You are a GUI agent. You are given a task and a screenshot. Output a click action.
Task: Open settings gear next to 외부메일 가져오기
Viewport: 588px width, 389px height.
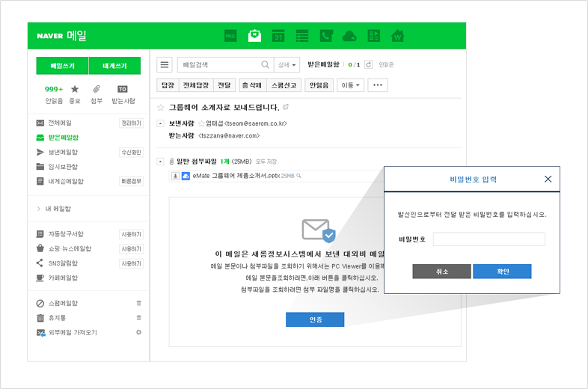[138, 332]
